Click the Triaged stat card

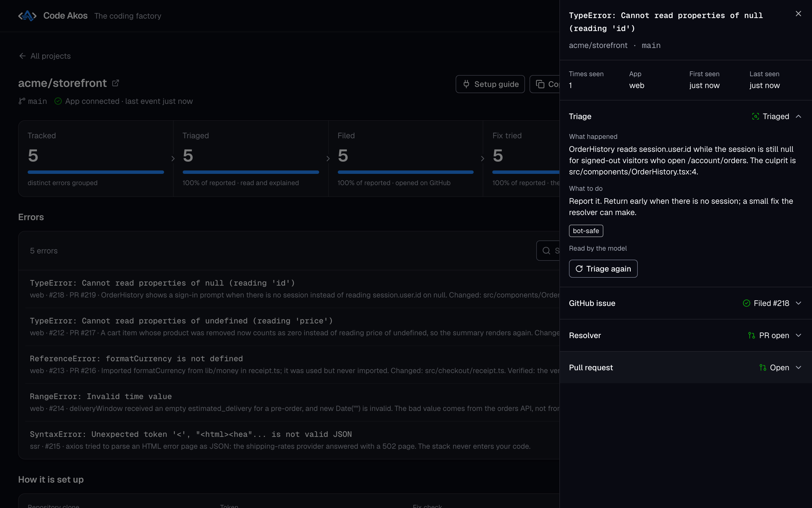(x=251, y=159)
